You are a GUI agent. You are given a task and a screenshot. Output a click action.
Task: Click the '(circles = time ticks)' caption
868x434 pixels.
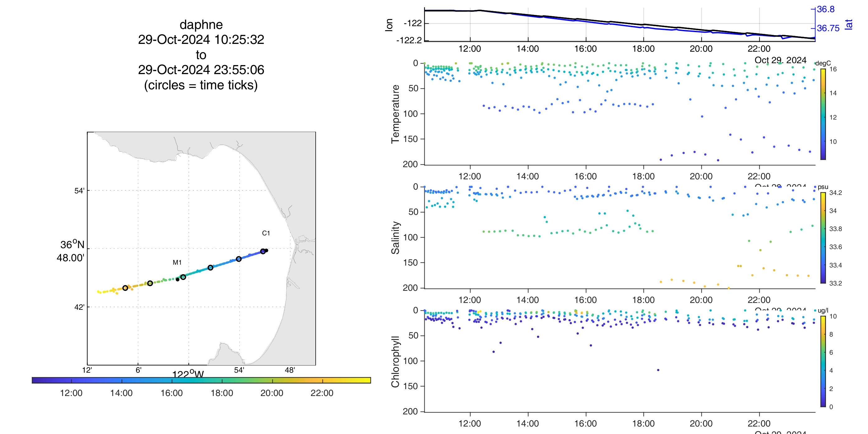(201, 85)
